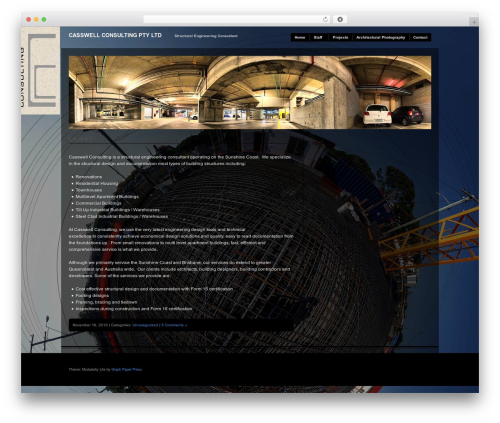Click the browser address bar
Image resolution: width=500 pixels, height=423 pixels.
tap(237, 19)
